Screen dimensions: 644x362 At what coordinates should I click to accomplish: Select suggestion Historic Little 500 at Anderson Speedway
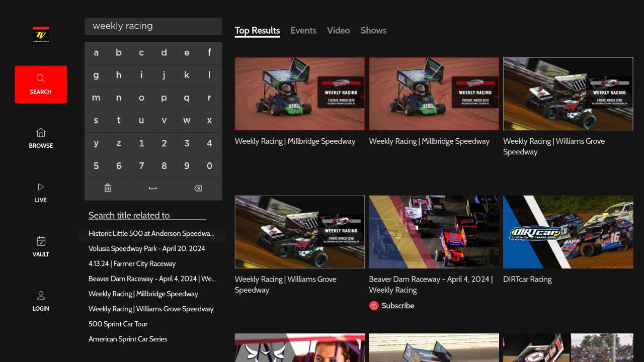[152, 233]
